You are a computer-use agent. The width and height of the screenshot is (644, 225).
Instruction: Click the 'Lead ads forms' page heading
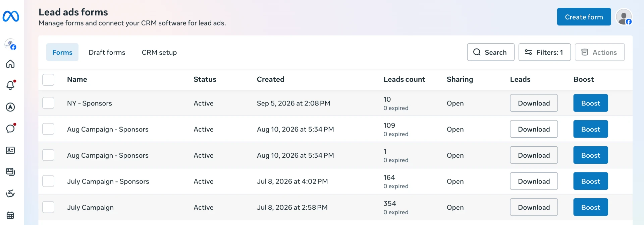tap(73, 12)
